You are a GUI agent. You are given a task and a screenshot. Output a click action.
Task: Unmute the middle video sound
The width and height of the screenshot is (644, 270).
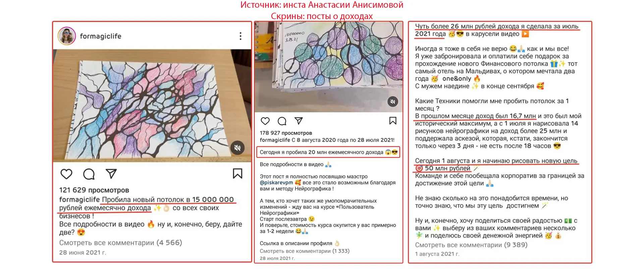pyautogui.click(x=393, y=101)
